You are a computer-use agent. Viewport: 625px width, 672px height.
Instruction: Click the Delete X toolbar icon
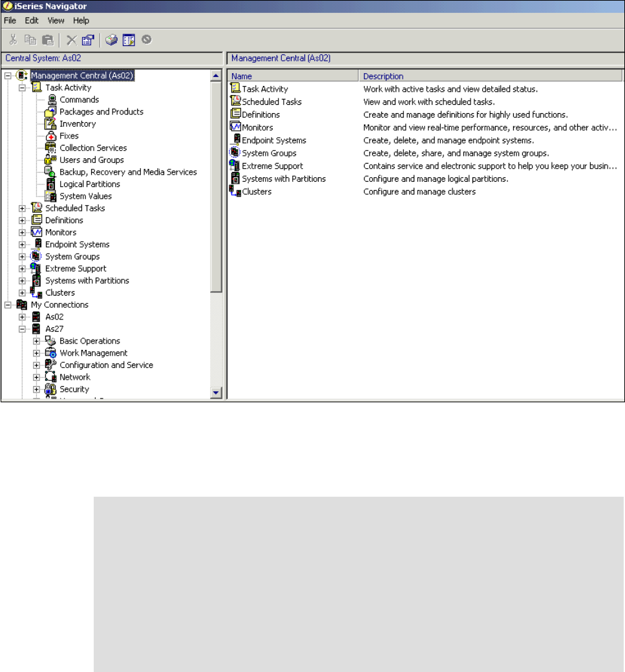pyautogui.click(x=72, y=40)
